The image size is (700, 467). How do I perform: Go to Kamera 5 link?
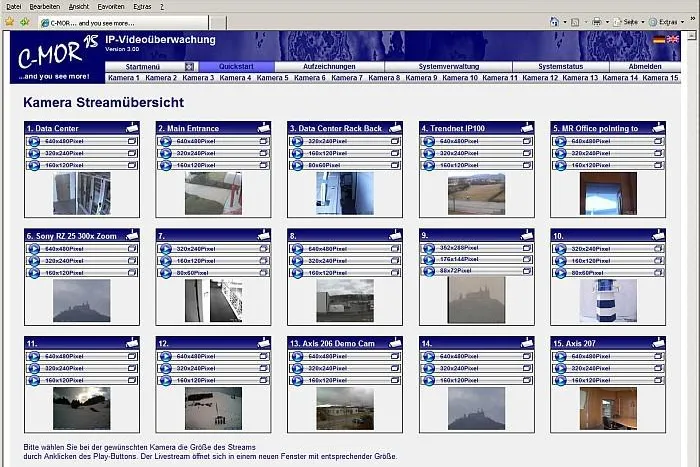tap(272, 78)
